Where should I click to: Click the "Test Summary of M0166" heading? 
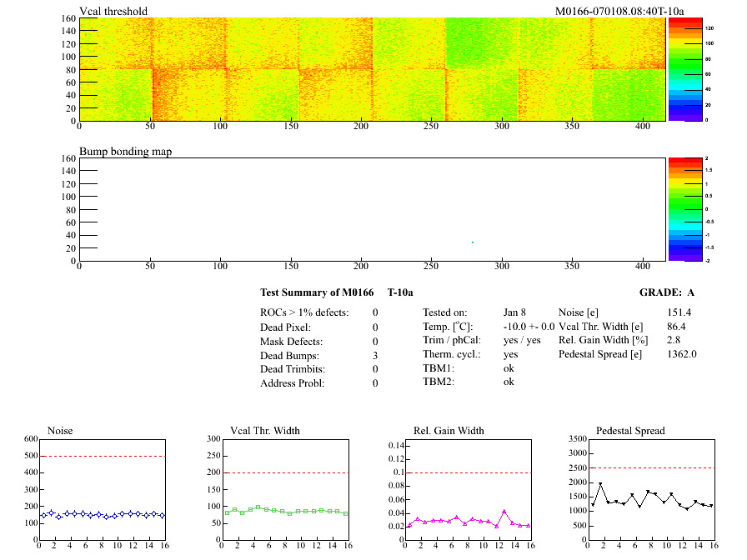pos(316,292)
